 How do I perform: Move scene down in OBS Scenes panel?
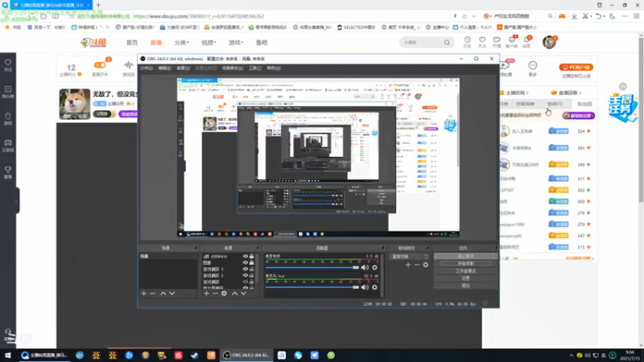tap(172, 294)
